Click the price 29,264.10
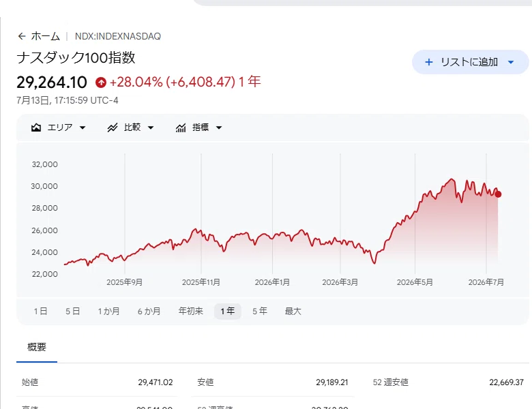Viewport: 532px width, 409px height. click(52, 82)
